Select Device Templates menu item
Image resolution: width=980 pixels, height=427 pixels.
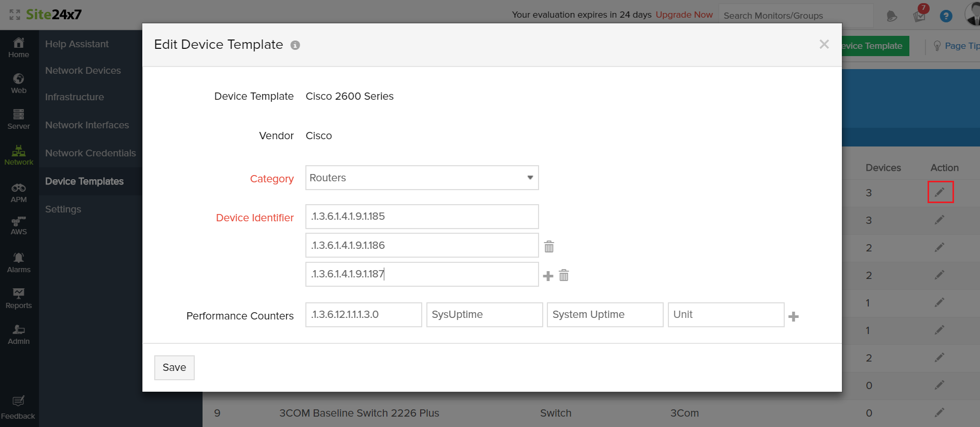pos(84,181)
